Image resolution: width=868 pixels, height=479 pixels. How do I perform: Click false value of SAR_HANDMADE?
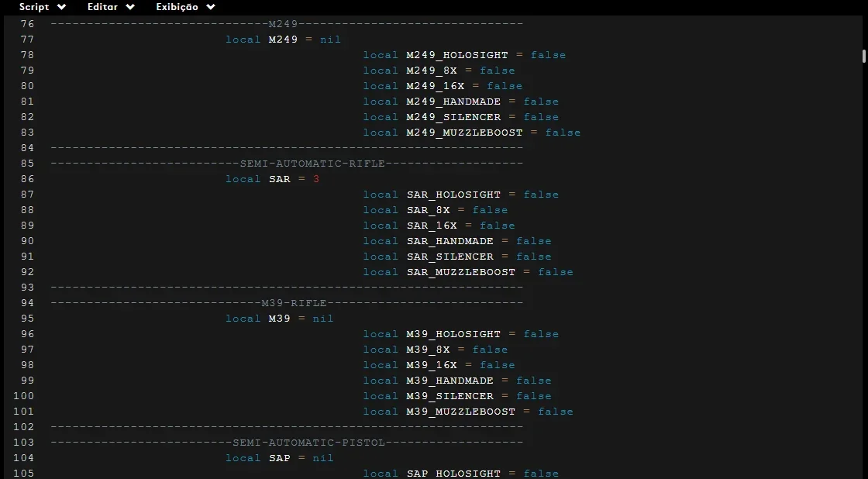click(534, 241)
